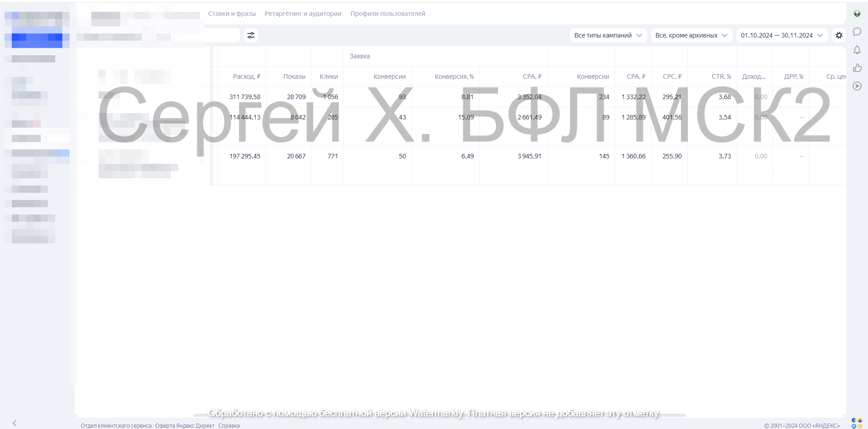Viewport: 868px width, 429px height.
Task: Select CPC value 255,90
Action: [672, 156]
